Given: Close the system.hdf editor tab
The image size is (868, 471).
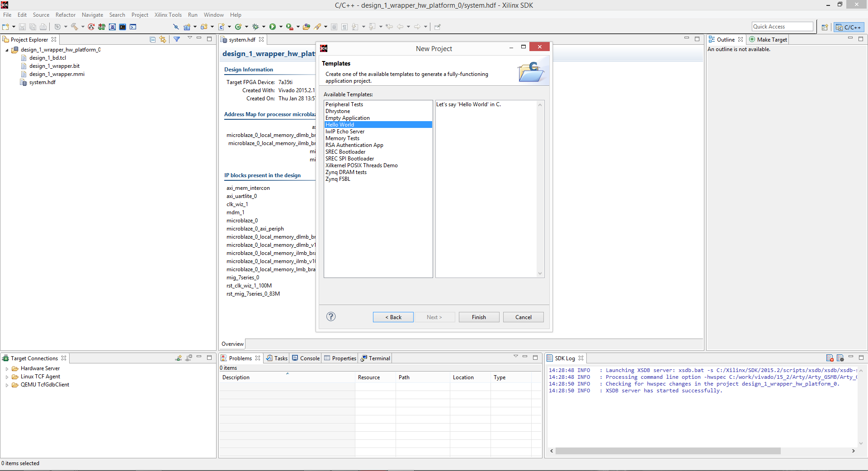Looking at the screenshot, I should [261, 40].
